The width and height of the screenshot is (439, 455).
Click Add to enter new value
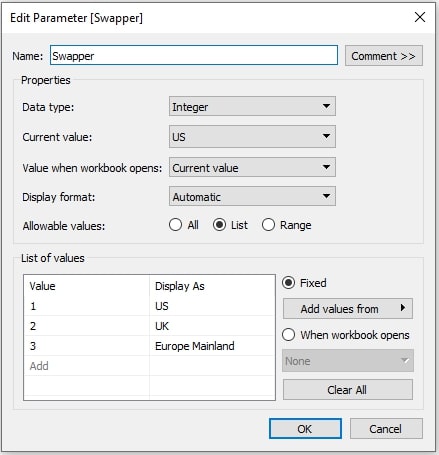click(x=39, y=366)
